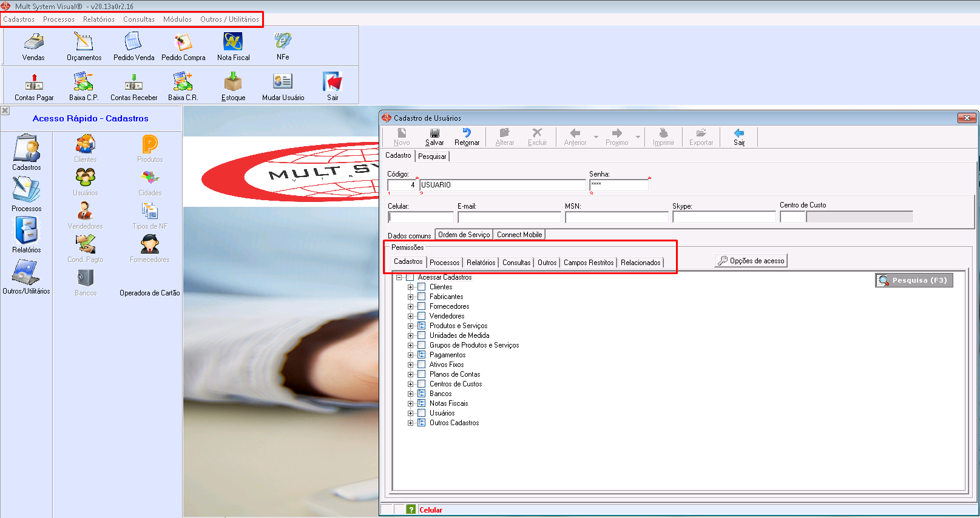Check the Fabricantes permission checkbox

click(x=422, y=297)
